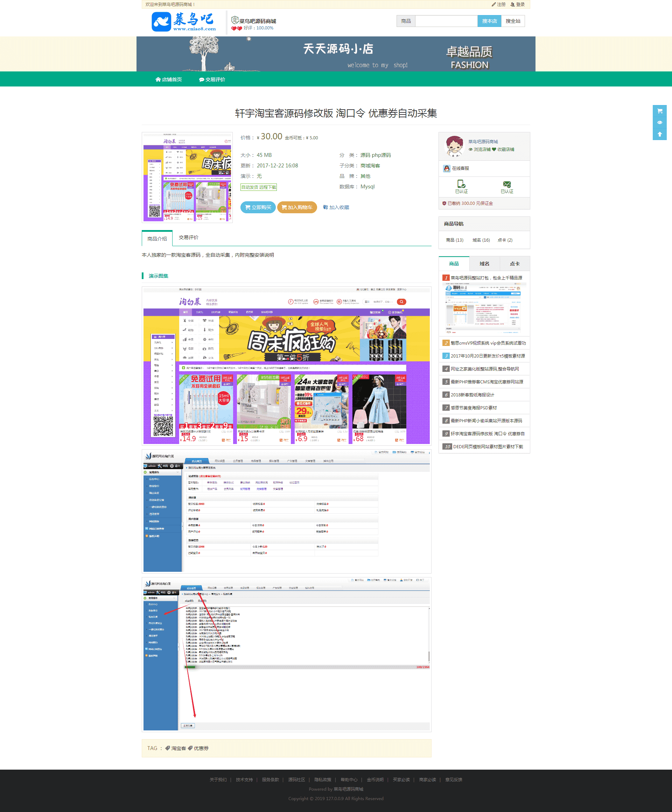Click 加入收藏 favorite icon link
The width and height of the screenshot is (672, 812).
tap(336, 208)
